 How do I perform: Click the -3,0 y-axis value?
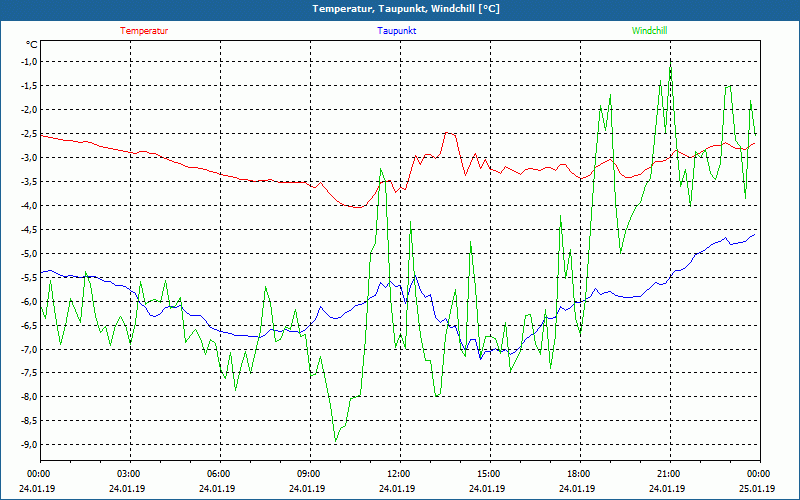pos(28,158)
